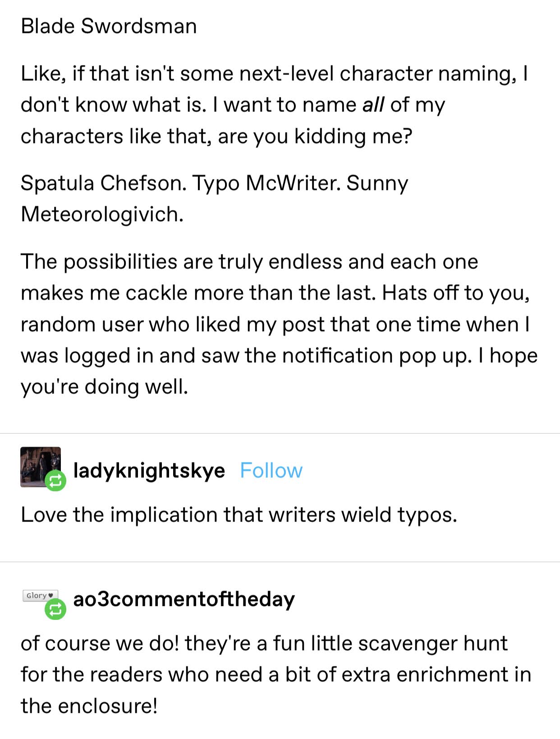
Task: Click the green reblog icon on ladyknightskye's avatar
Action: point(55,481)
